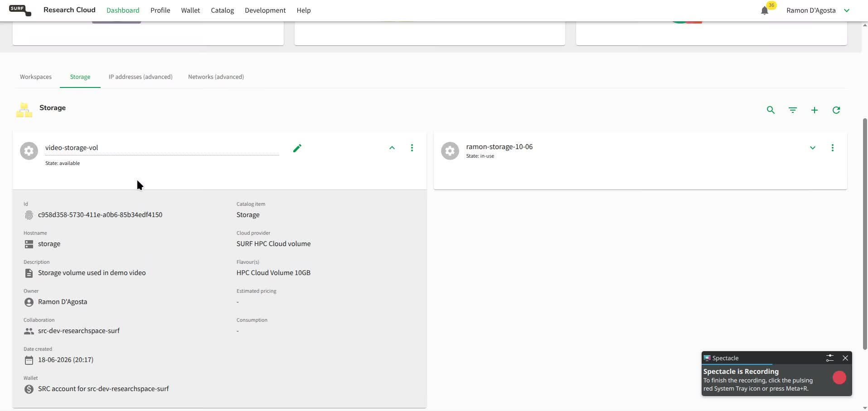Click 'SRC account for src-dev-researchspace-surf'
Screen dimensions: 868x411
pyautogui.click(x=103, y=389)
